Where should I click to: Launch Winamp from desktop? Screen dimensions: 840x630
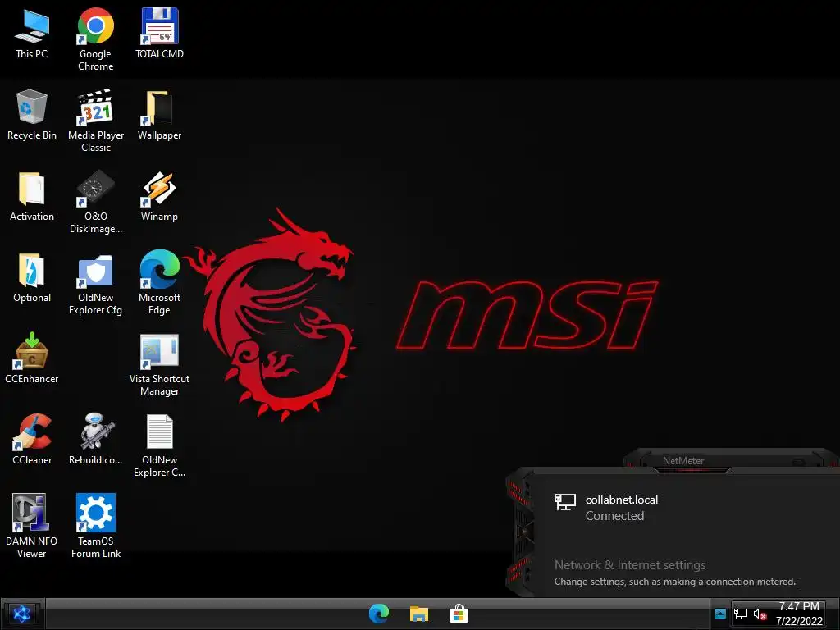[159, 196]
